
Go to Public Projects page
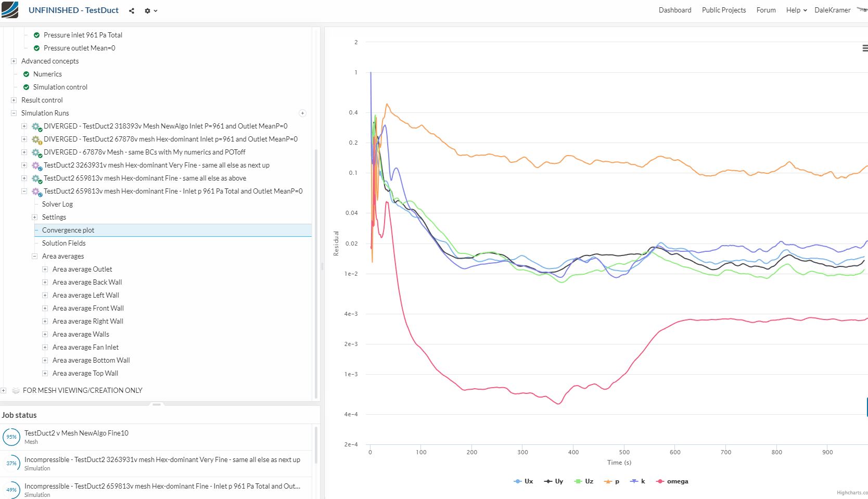coord(723,10)
